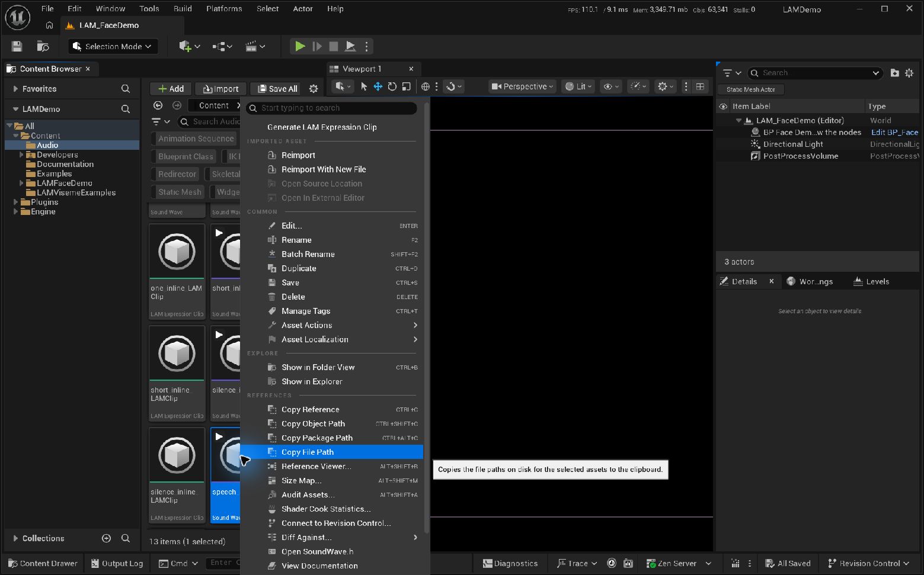Image resolution: width=924 pixels, height=575 pixels.
Task: Toggle the Redirector filter
Action: [x=177, y=174]
